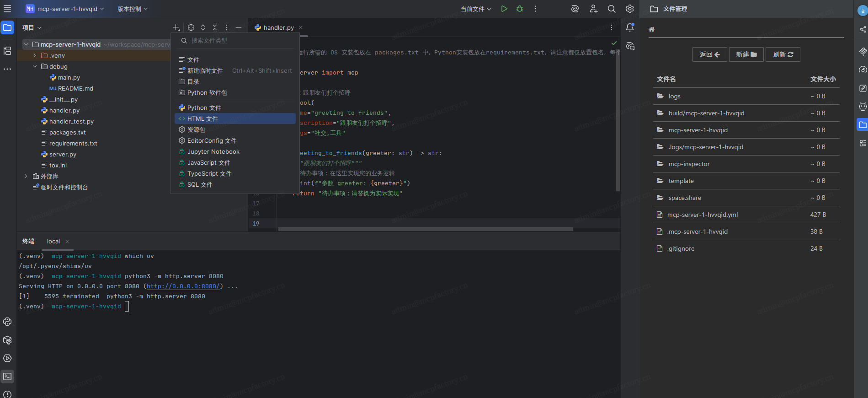
Task: Click the http://0.0.0.0:8080/ link in terminal
Action: point(183,286)
